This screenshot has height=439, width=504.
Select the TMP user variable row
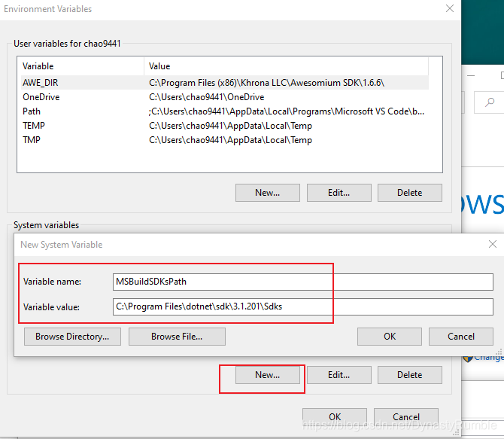pyautogui.click(x=225, y=140)
